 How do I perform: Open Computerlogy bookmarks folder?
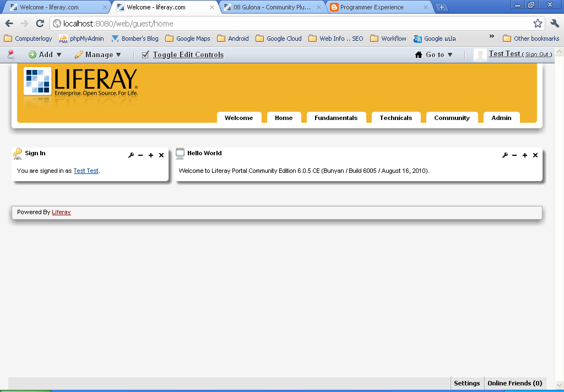pos(28,39)
